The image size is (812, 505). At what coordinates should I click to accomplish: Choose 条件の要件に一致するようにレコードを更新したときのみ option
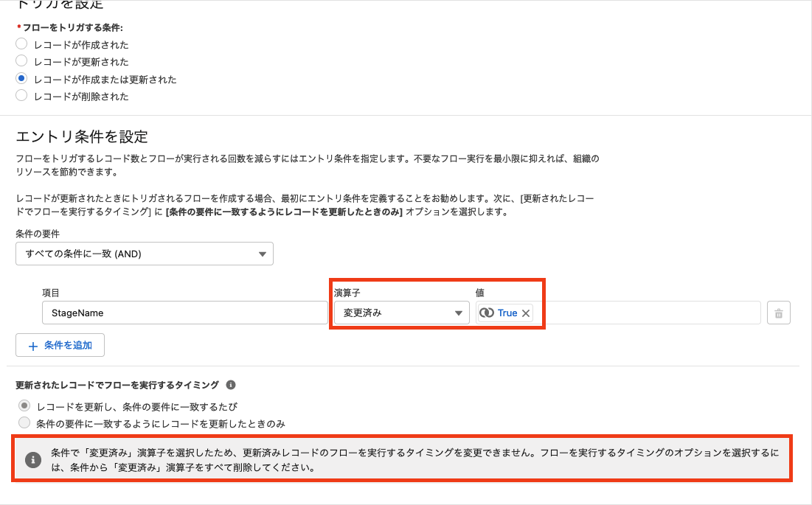(23, 421)
